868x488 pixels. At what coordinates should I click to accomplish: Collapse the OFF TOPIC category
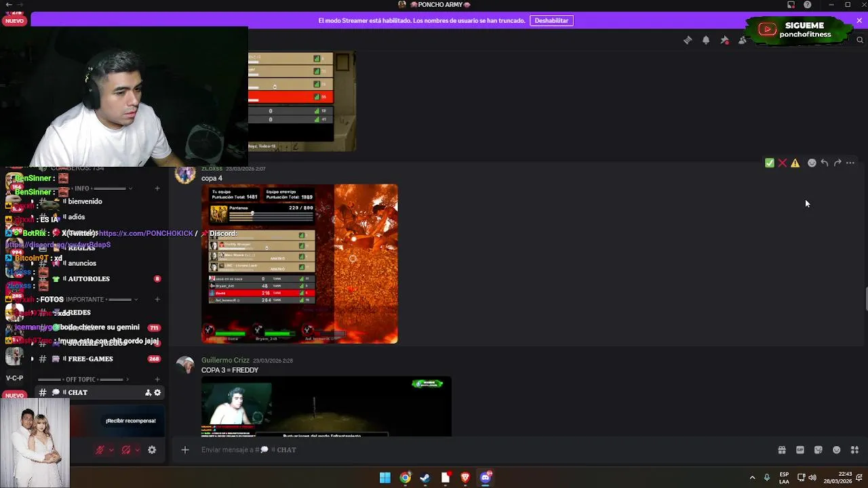point(83,380)
